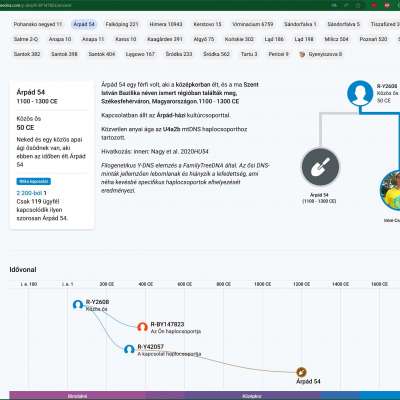Select the Ląd 198 chip
Screen dimensions: 400x400
click(x=304, y=39)
